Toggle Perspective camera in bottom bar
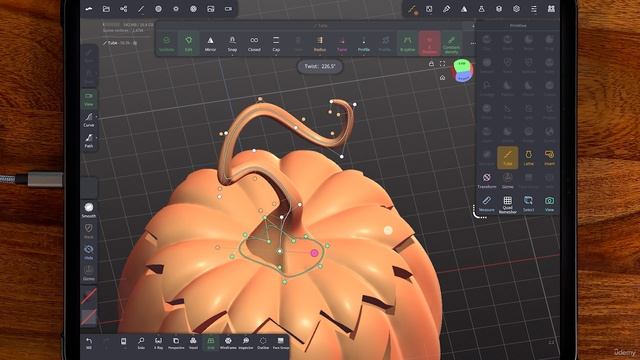This screenshot has width=640, height=360. pos(176,342)
